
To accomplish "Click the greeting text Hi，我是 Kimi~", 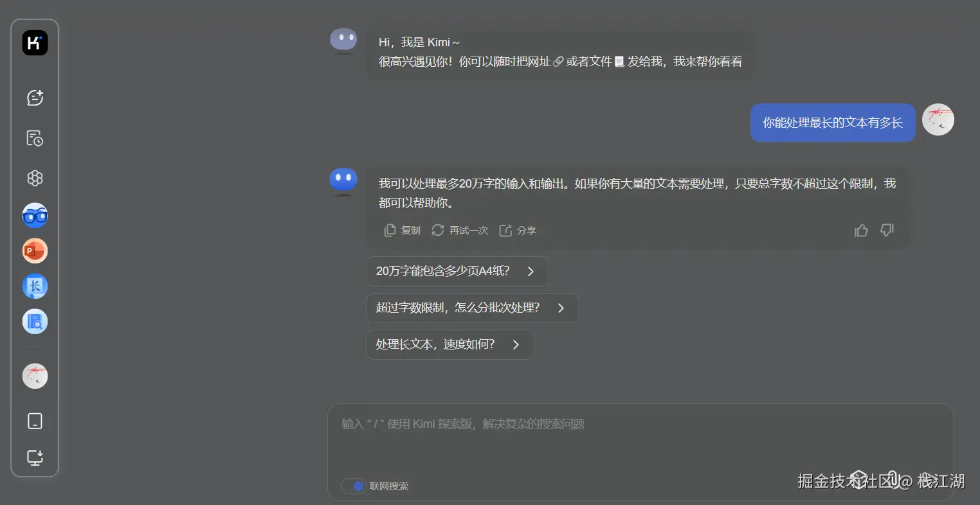I will tap(419, 42).
